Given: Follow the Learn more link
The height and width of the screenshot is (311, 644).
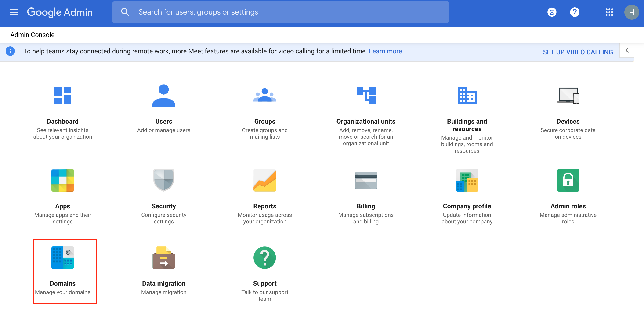Looking at the screenshot, I should pos(385,51).
